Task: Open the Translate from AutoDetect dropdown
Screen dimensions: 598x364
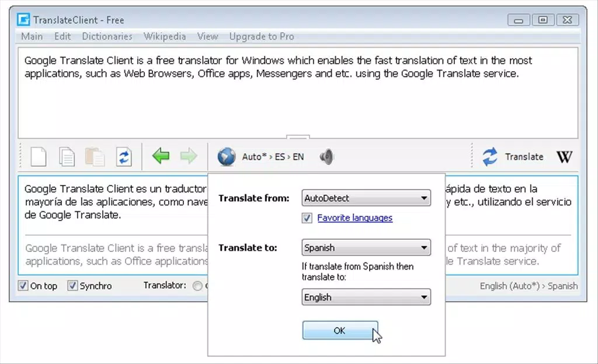Action: click(366, 198)
